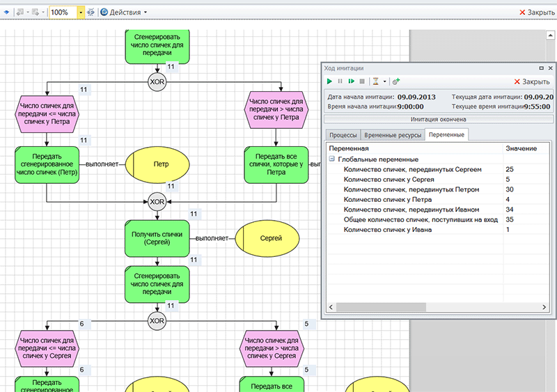Click the fit-to-window icon beside zoom box
This screenshot has width=557, height=392.
coord(91,13)
